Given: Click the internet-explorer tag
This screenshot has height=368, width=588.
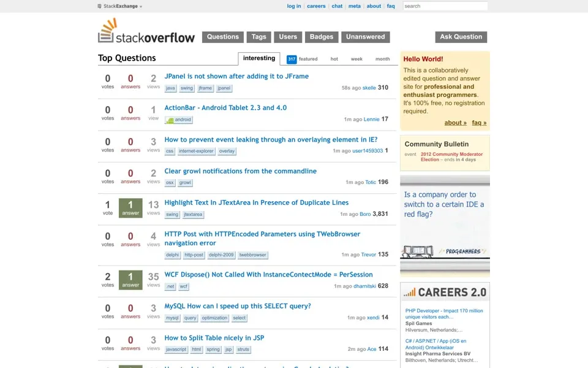Looking at the screenshot, I should (196, 151).
